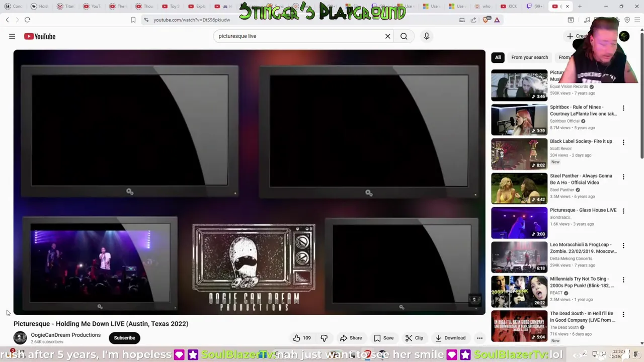Image resolution: width=644 pixels, height=362 pixels.
Task: Close the active YouTube tab
Action: [568, 7]
